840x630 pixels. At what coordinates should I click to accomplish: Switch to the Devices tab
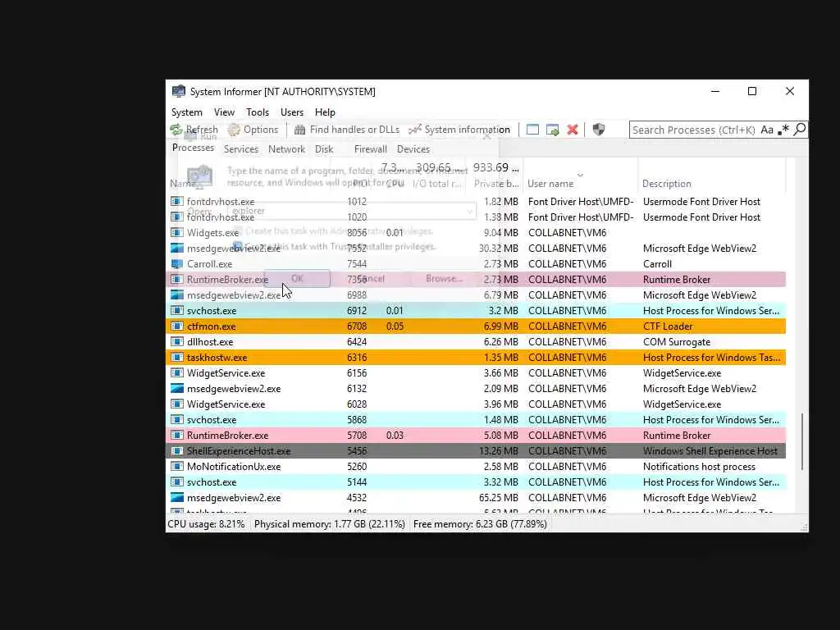(x=413, y=149)
